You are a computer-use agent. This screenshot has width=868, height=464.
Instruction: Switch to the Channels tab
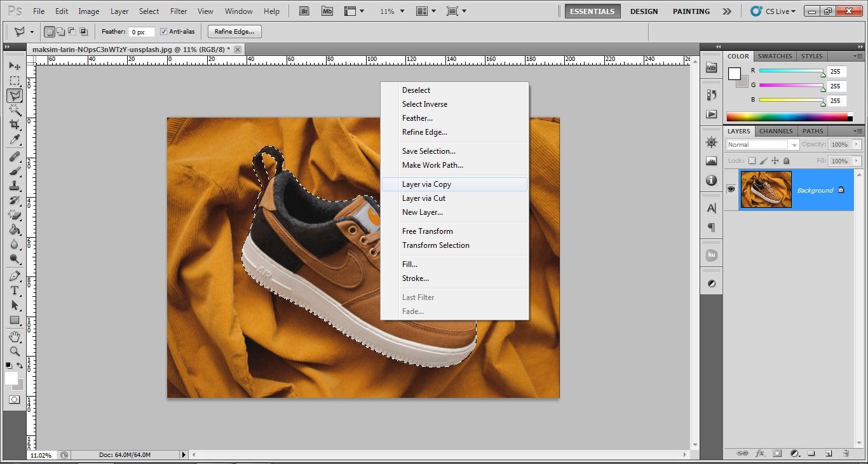(775, 131)
